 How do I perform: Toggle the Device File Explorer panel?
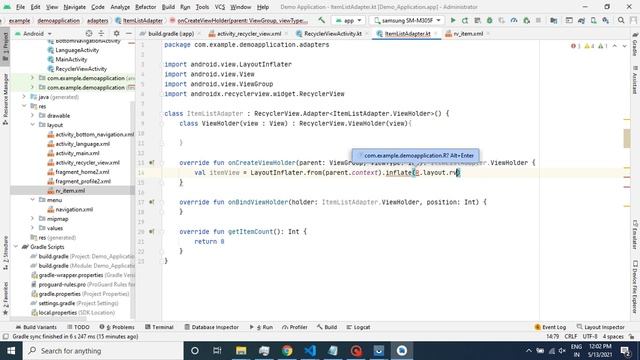(x=635, y=287)
